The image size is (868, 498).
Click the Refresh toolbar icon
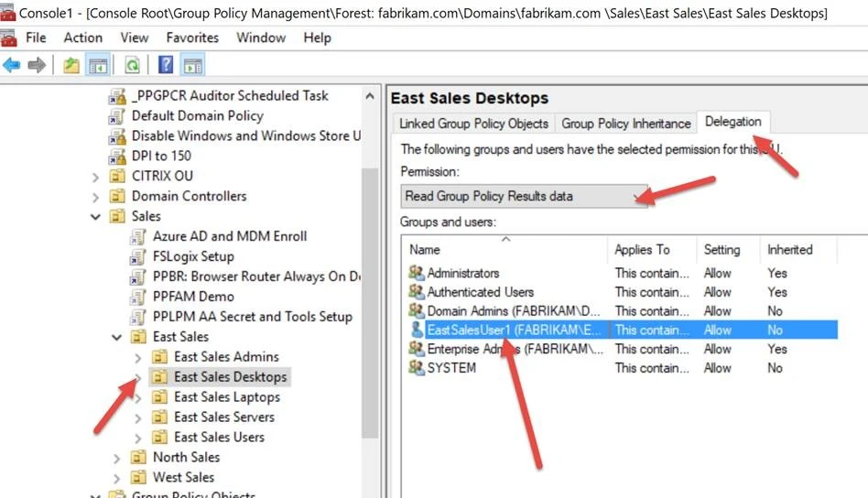click(x=132, y=65)
